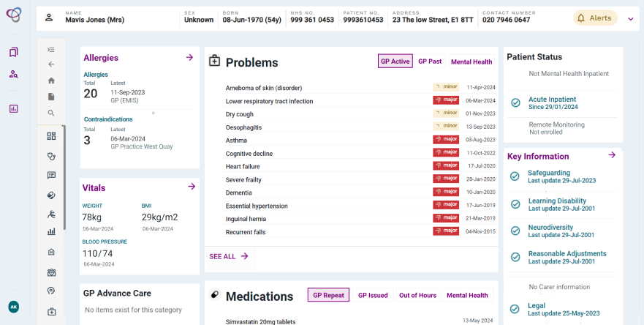Image resolution: width=644 pixels, height=325 pixels.
Task: Click the home icon in the sidebar
Action: pos(51,81)
